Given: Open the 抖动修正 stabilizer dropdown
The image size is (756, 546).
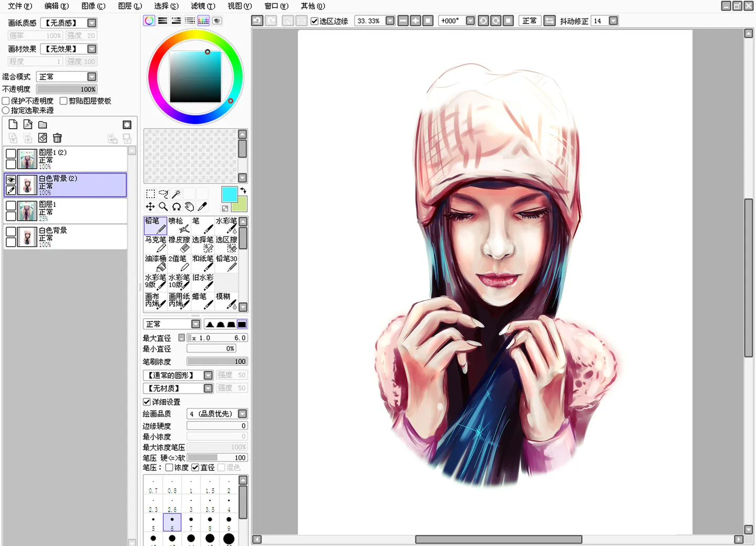Looking at the screenshot, I should (613, 21).
